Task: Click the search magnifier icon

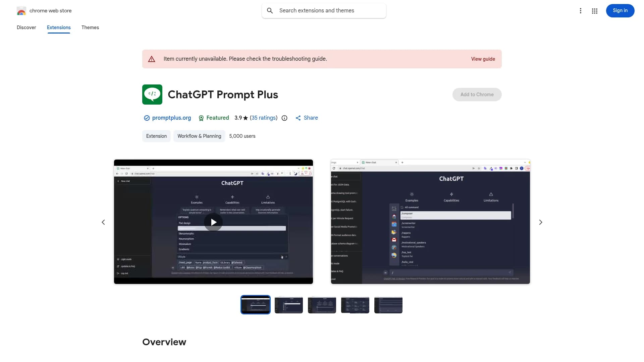Action: (x=270, y=11)
